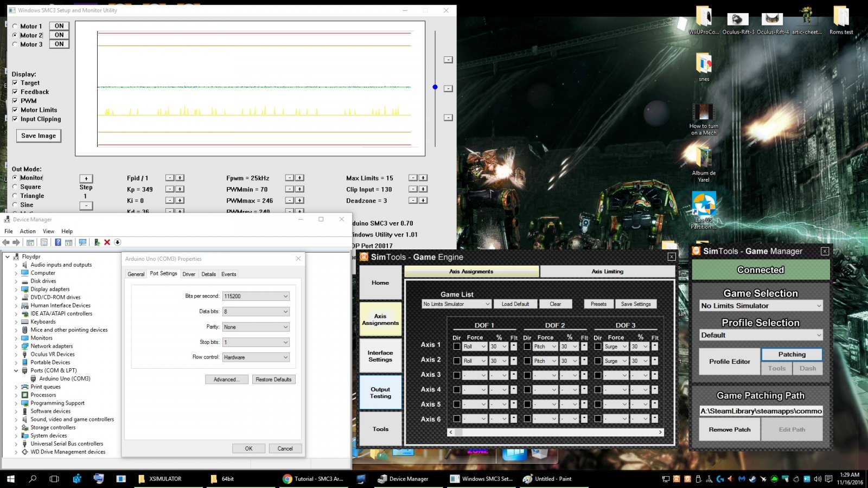The width and height of the screenshot is (868, 488).
Task: Click the Back arrow in Device Manager toolbar
Action: pyautogui.click(x=6, y=242)
